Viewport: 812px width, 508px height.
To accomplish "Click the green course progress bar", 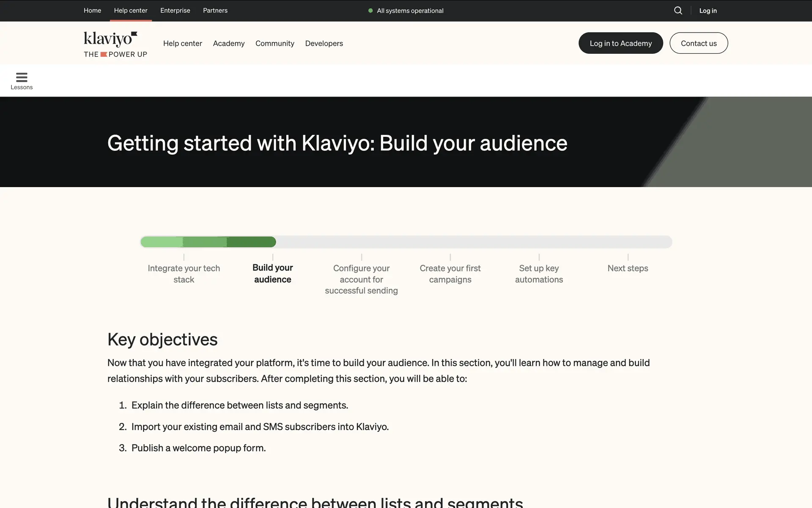I will click(208, 242).
